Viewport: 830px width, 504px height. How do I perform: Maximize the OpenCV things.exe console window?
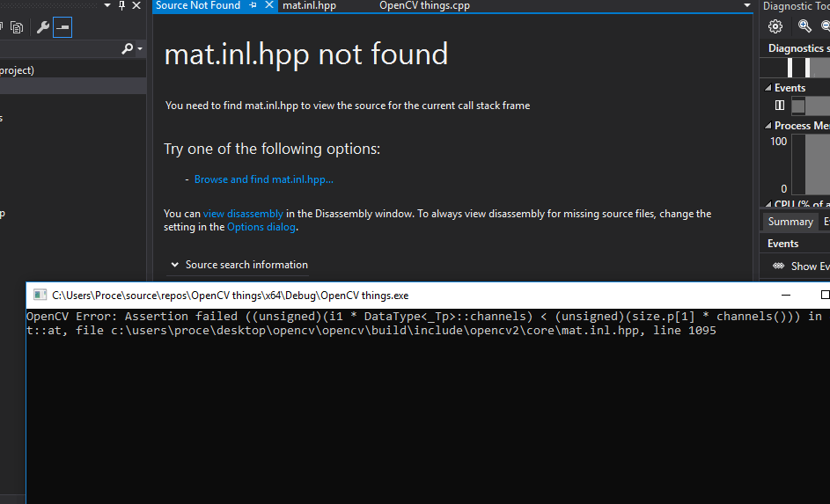(824, 296)
